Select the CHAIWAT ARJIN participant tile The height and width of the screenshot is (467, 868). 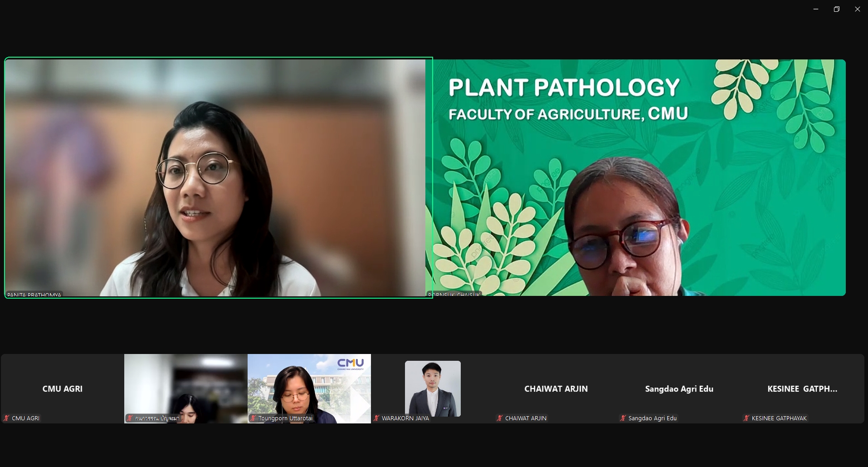(556, 388)
